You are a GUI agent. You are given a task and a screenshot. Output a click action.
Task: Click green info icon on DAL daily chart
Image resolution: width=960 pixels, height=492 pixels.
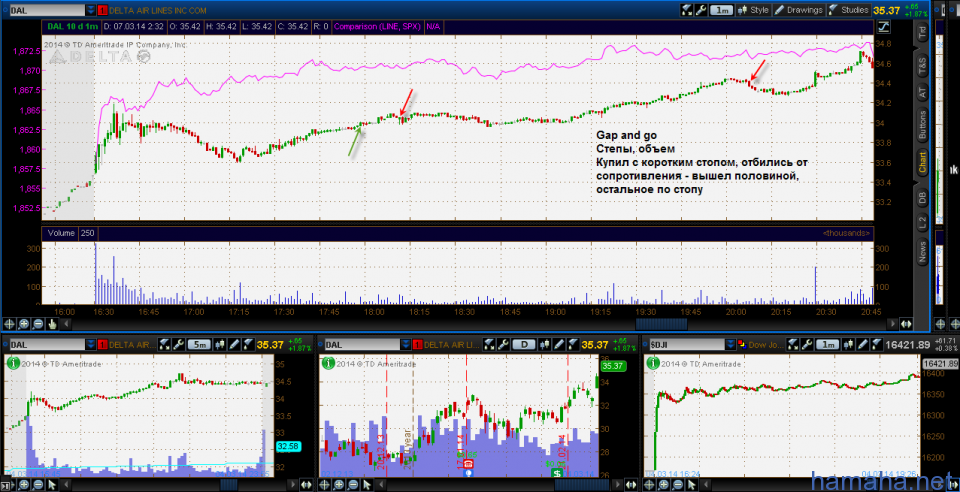point(329,363)
